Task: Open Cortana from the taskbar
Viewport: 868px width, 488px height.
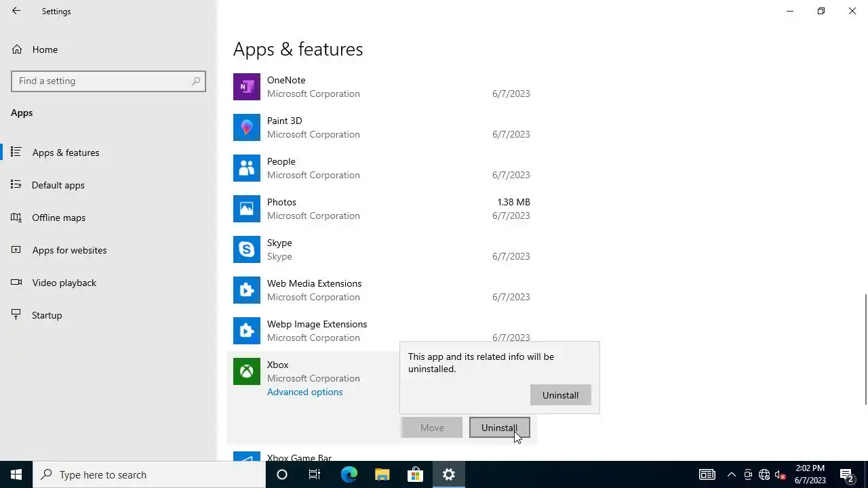Action: 282,474
